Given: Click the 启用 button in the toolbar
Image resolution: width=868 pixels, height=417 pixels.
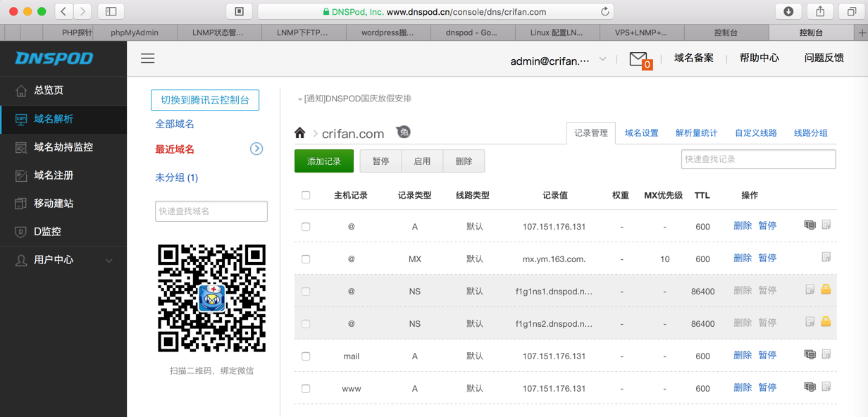Looking at the screenshot, I should tap(422, 161).
